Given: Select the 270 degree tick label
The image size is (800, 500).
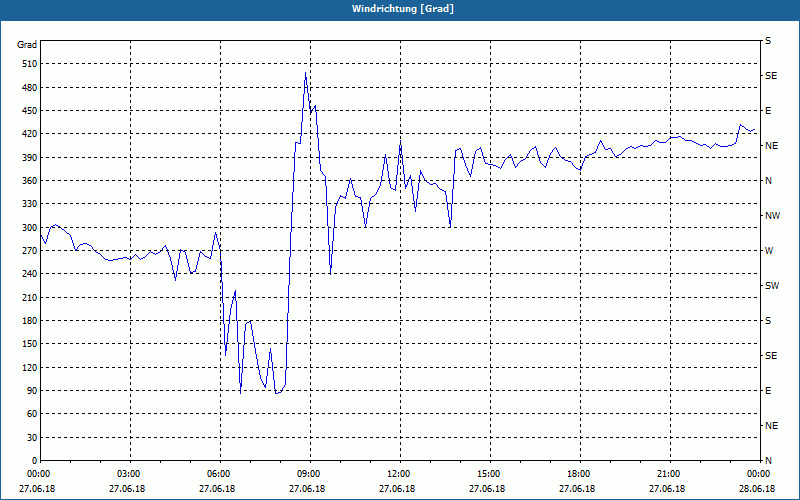Looking at the screenshot, I should coord(29,251).
